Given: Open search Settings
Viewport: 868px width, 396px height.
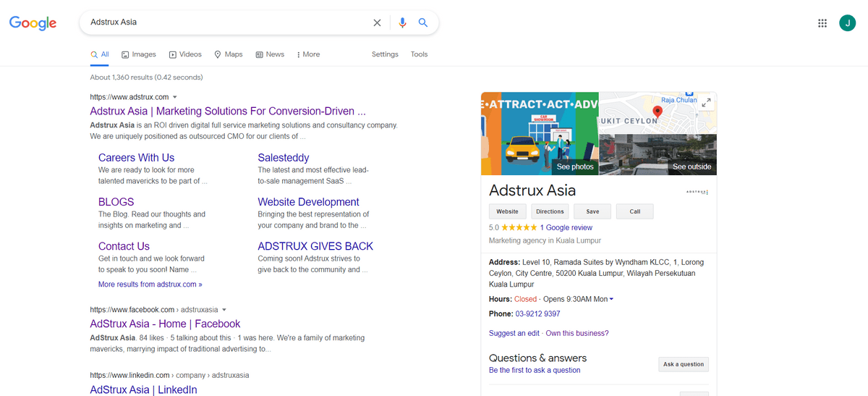Looking at the screenshot, I should tap(385, 54).
